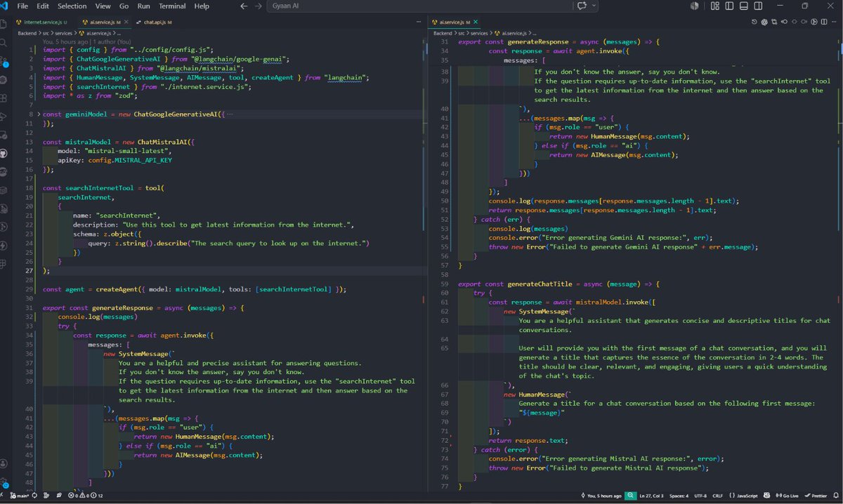This screenshot has height=504, width=843.
Task: Open the Explorer view in activity bar
Action: (4, 23)
